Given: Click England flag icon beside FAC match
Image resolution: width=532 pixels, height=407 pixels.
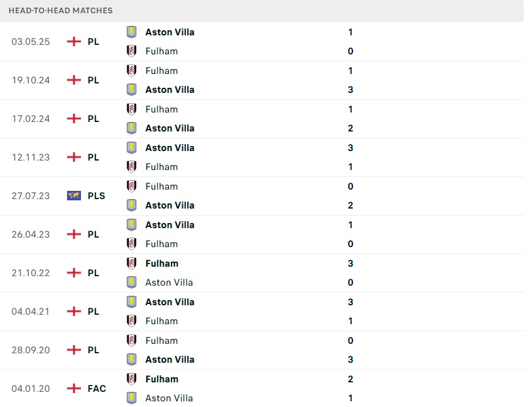Looking at the screenshot, I should click(74, 389).
